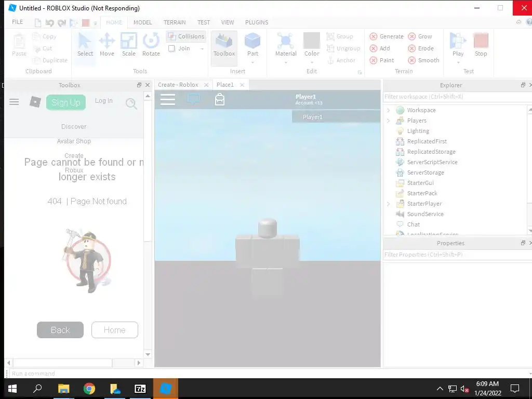Pick the Color swatch in Edit group
The height and width of the screenshot is (399, 532).
click(x=312, y=40)
